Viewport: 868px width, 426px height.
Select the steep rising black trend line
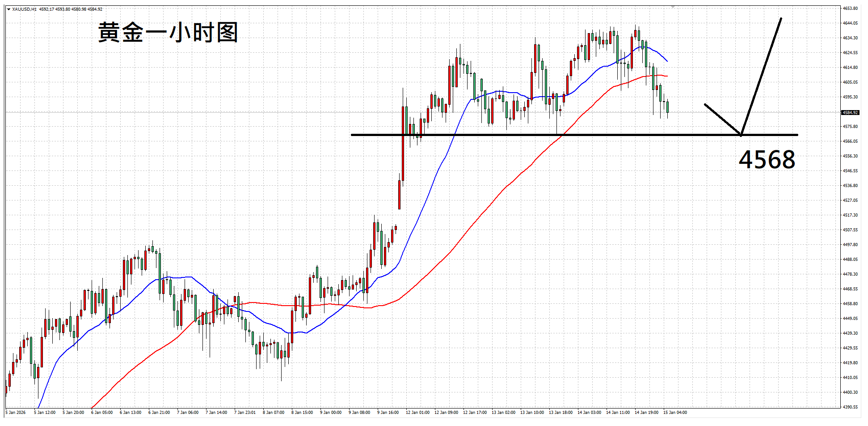pos(762,75)
